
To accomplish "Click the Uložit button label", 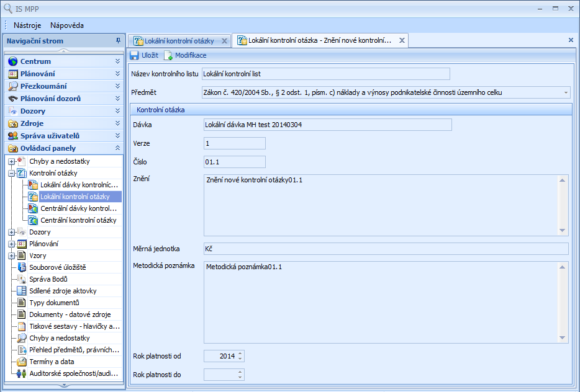I will point(150,55).
